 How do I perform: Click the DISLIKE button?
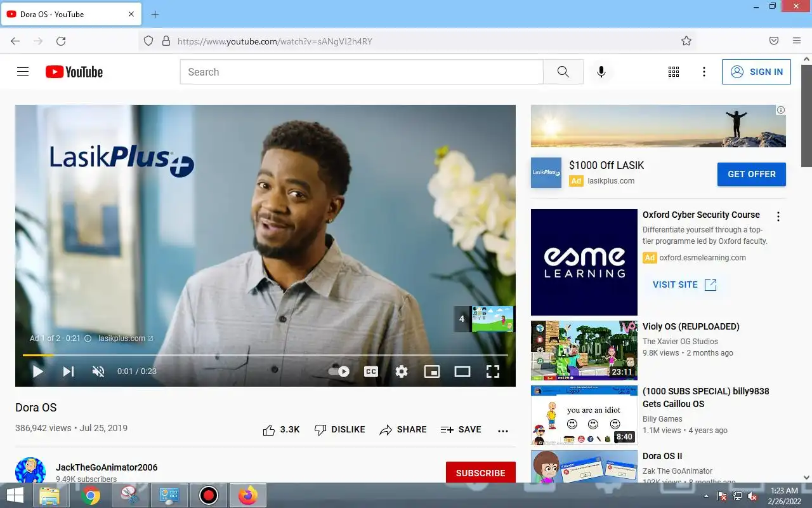(x=340, y=430)
